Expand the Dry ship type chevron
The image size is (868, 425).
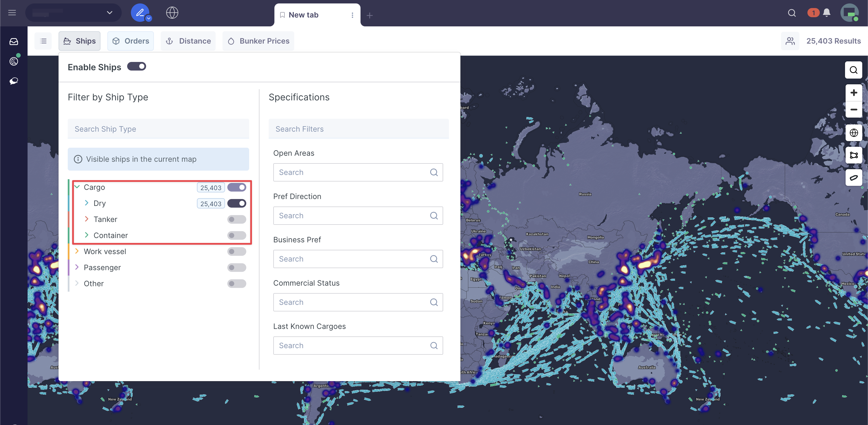point(87,203)
